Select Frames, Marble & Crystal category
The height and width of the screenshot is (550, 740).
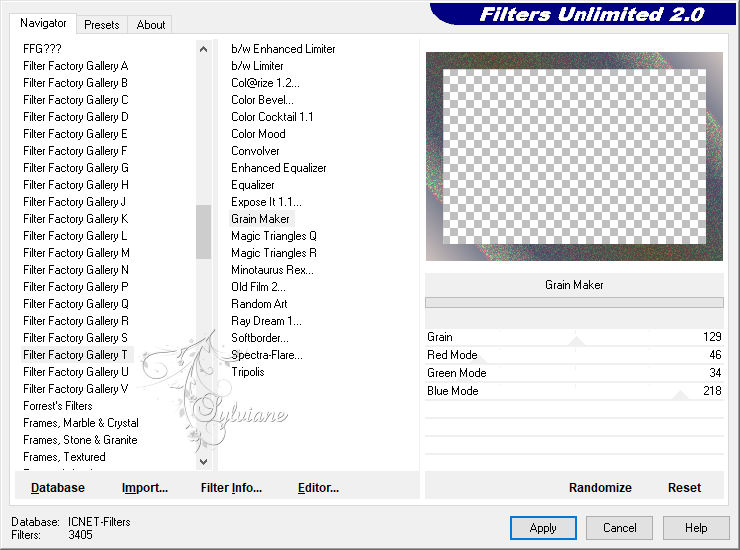point(81,423)
